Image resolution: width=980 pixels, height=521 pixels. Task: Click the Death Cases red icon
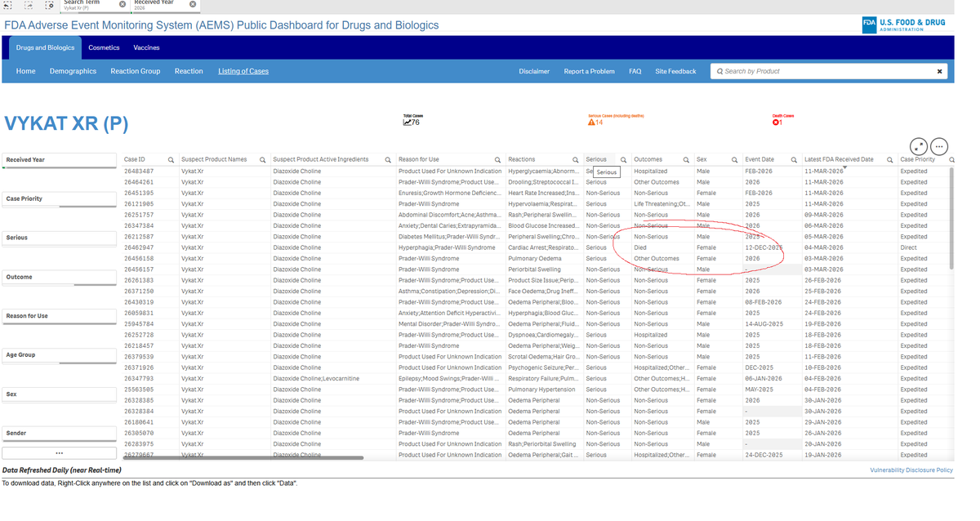coord(775,122)
